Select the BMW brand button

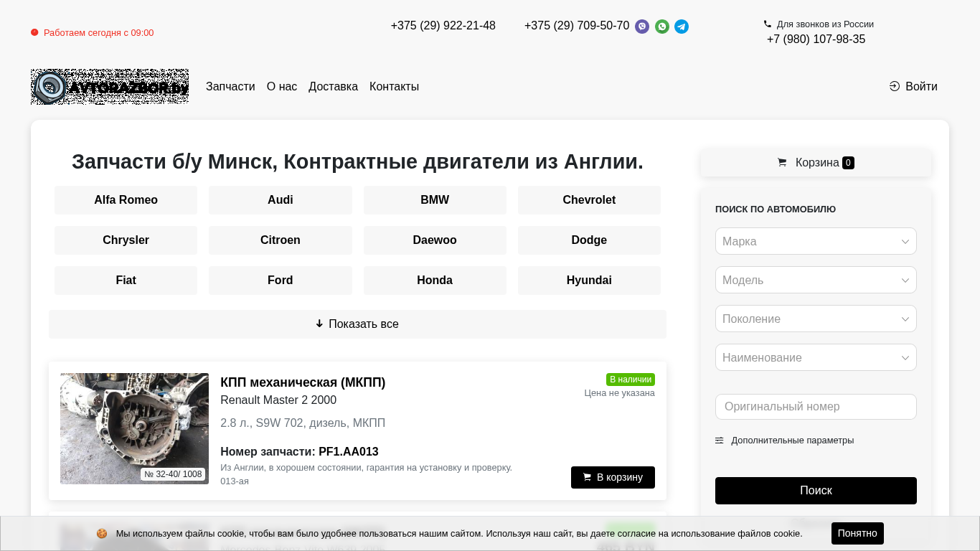coord(435,200)
